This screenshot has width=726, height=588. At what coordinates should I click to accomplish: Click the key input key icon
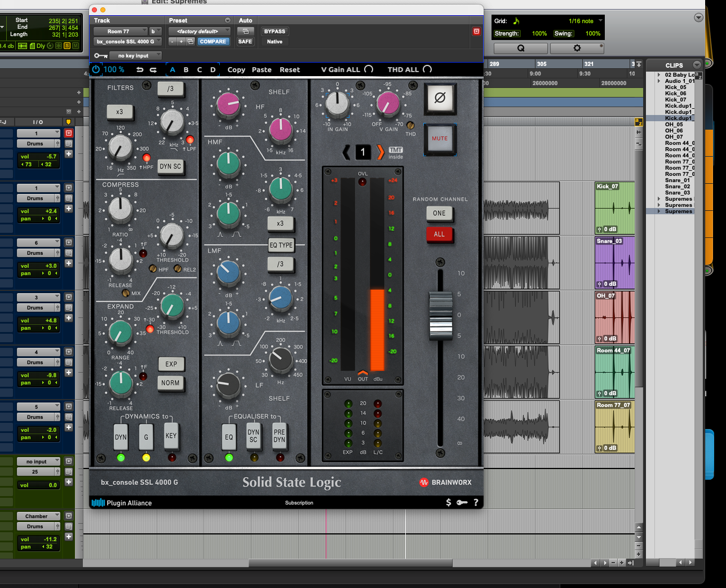(101, 56)
